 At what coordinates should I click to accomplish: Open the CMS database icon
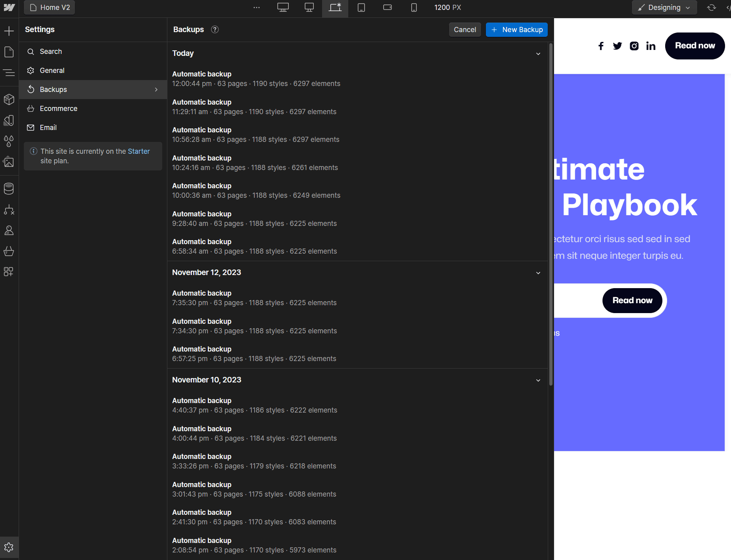point(9,189)
